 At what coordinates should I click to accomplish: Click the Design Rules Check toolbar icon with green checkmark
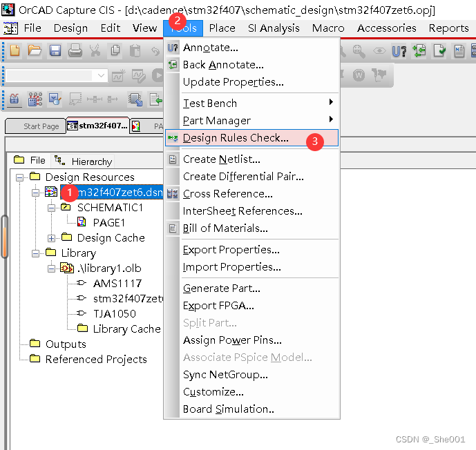[439, 50]
